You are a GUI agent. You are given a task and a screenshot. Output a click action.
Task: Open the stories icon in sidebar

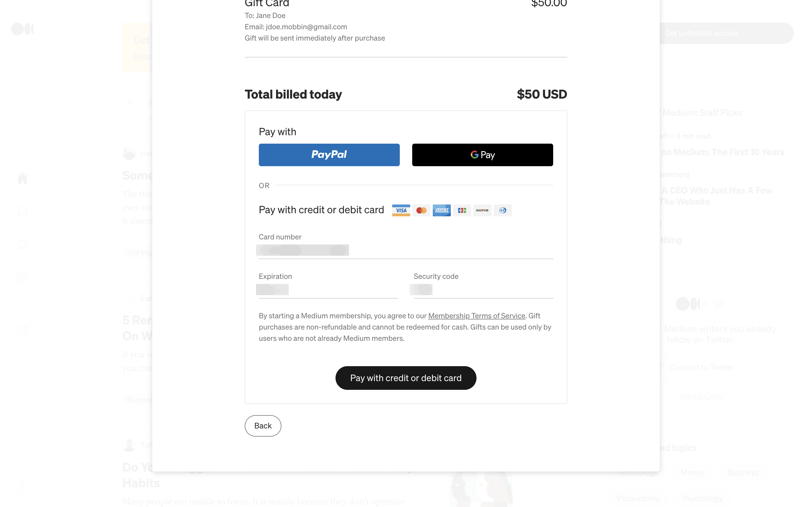23,278
